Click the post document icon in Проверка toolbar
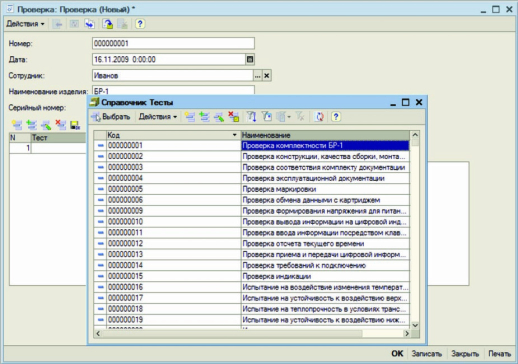The image size is (518, 364). click(x=108, y=24)
